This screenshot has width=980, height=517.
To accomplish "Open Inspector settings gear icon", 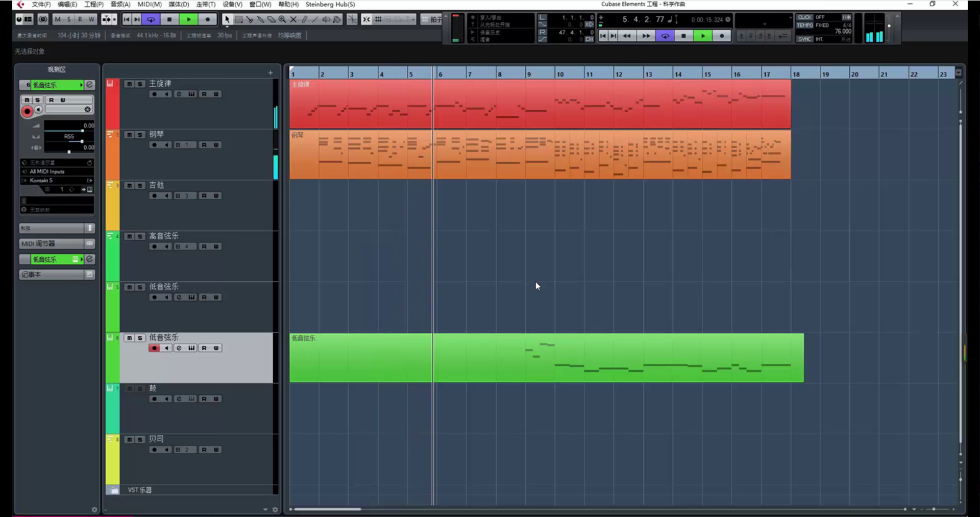I will click(x=94, y=509).
